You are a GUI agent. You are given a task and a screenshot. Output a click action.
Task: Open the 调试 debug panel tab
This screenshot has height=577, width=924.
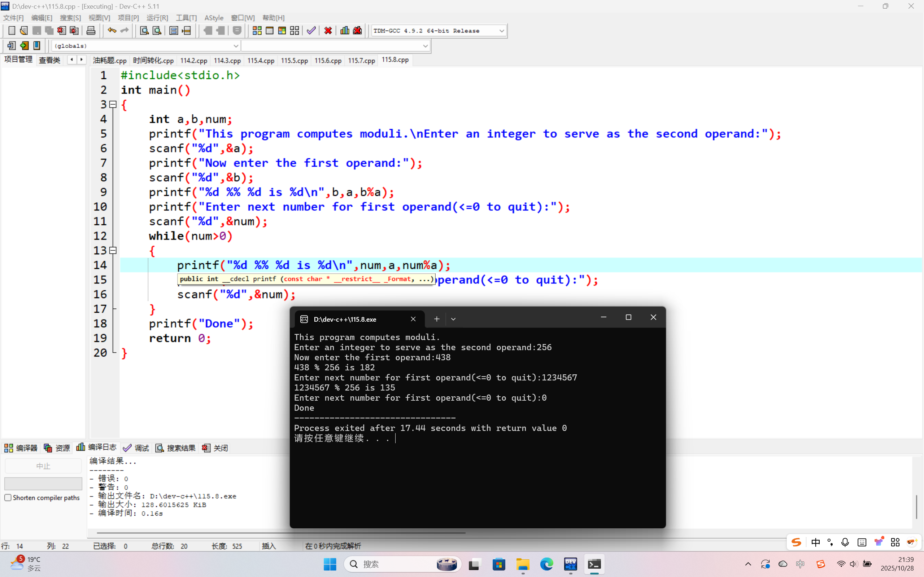136,448
